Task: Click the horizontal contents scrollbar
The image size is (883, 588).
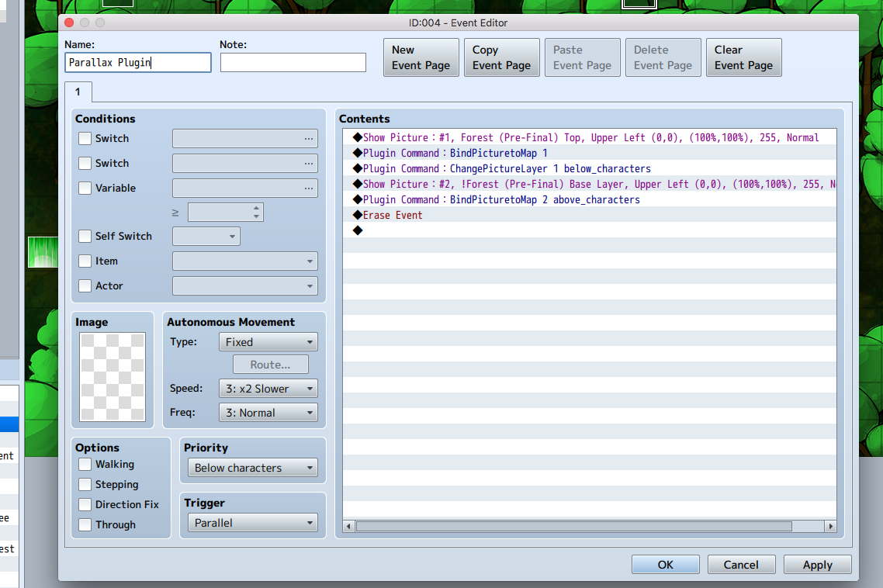Action: coord(574,527)
